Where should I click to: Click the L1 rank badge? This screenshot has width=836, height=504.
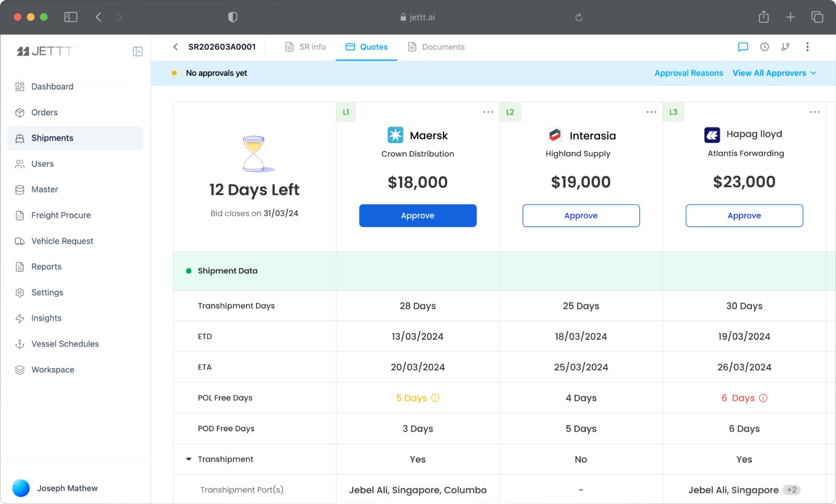point(346,112)
